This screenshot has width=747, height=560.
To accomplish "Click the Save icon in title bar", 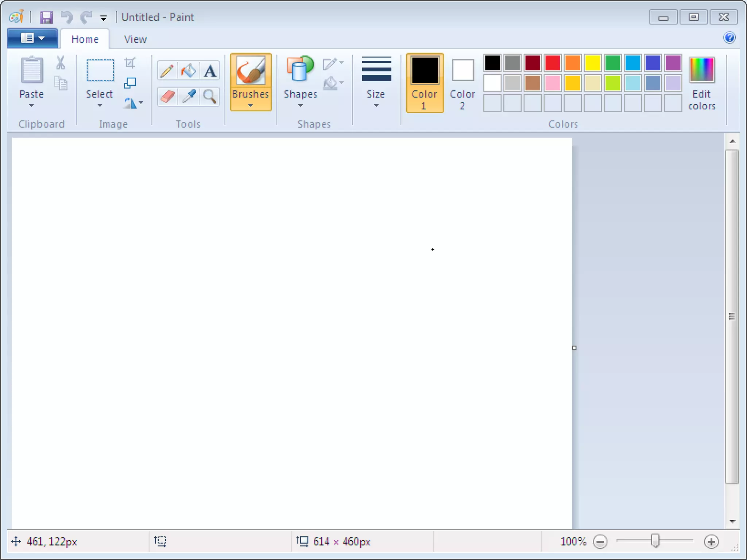I will point(46,17).
